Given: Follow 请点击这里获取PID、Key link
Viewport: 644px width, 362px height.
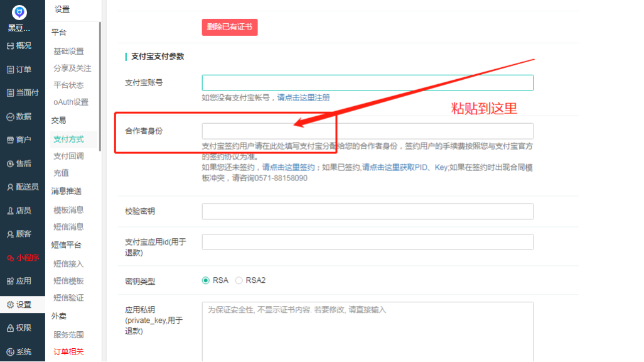Looking at the screenshot, I should tap(405, 167).
